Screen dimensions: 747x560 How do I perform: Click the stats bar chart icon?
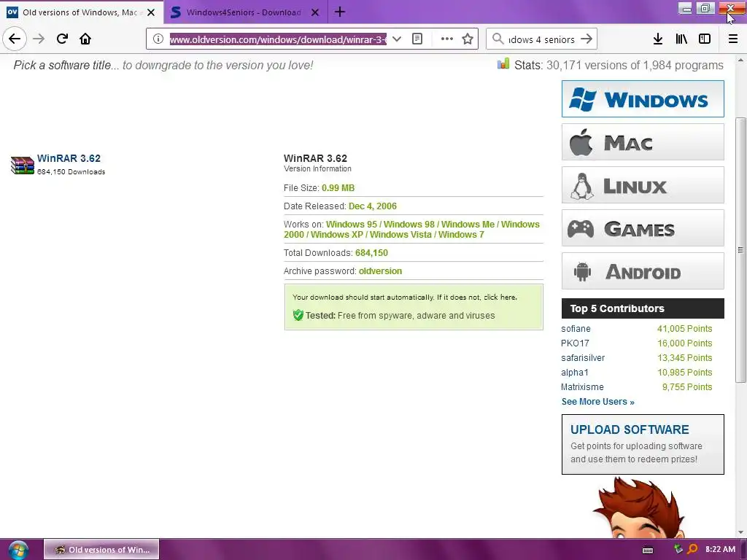[x=503, y=64]
